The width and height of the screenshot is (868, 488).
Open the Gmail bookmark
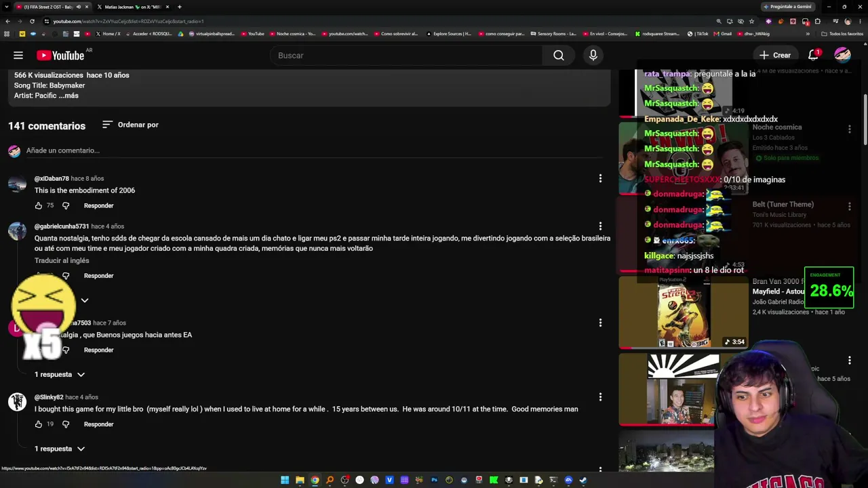coord(722,33)
